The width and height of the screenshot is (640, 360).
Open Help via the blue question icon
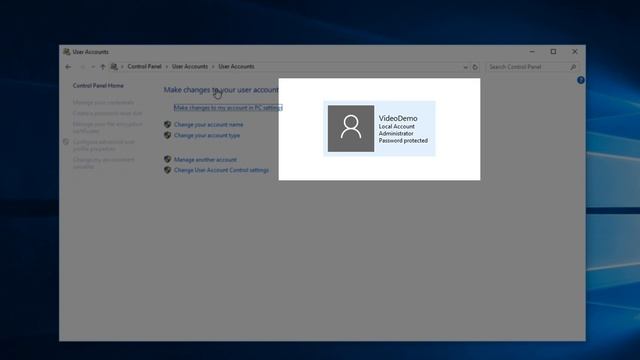coord(581,80)
